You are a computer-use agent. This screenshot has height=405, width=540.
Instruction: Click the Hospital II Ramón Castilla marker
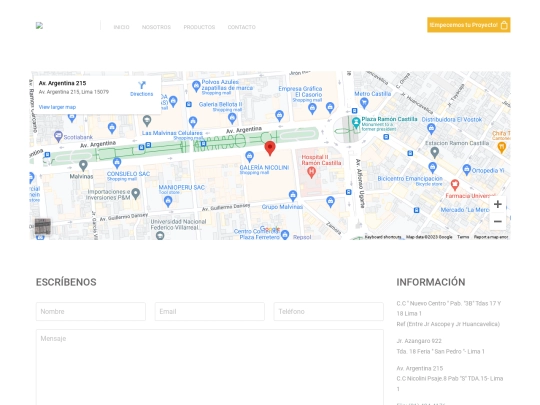point(311,172)
